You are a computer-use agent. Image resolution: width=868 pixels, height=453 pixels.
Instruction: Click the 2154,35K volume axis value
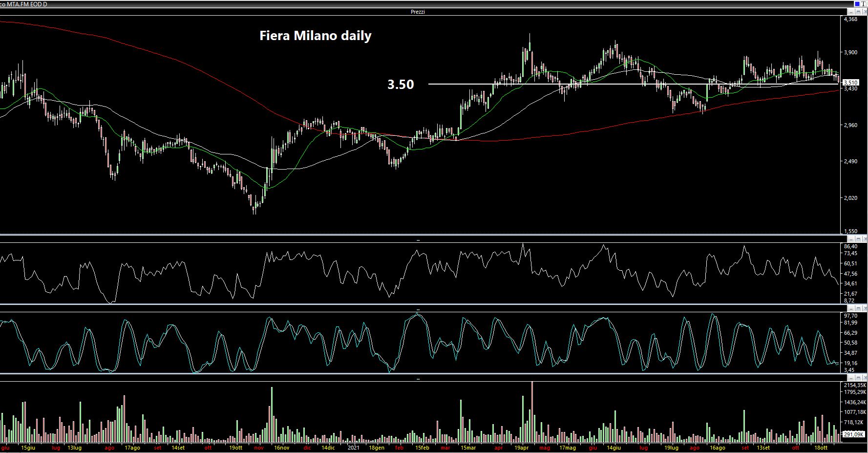pos(854,386)
